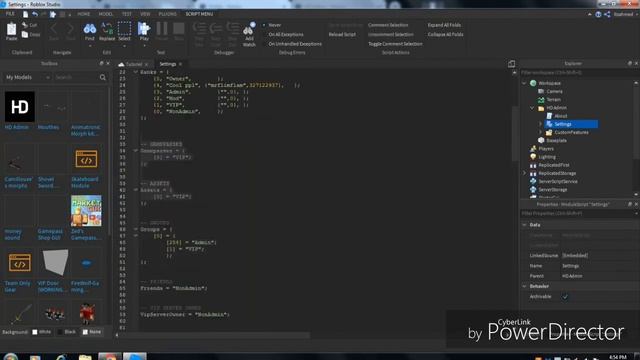Collapse the Workspace tree node
This screenshot has width=640, height=360.
524,83
